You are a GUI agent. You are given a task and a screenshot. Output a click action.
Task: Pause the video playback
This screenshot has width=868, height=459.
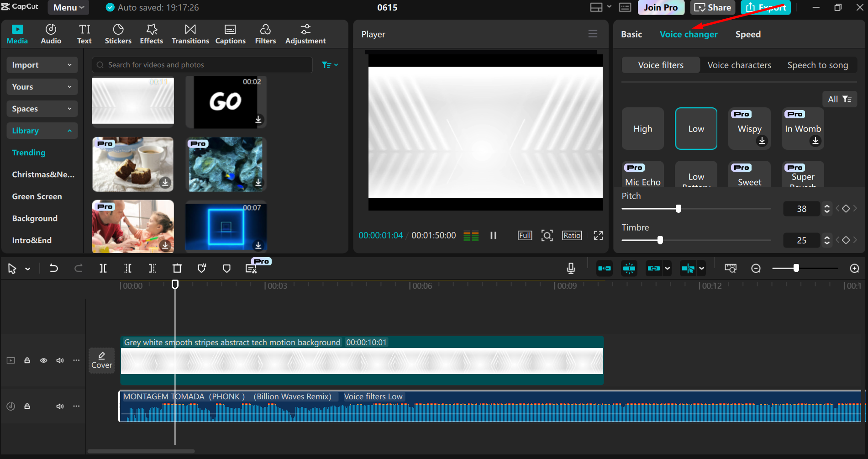pyautogui.click(x=493, y=235)
